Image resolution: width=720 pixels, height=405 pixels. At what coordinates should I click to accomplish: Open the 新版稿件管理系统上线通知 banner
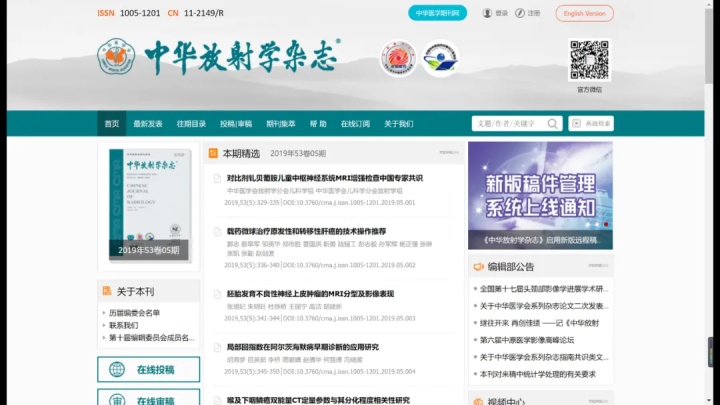(540, 195)
